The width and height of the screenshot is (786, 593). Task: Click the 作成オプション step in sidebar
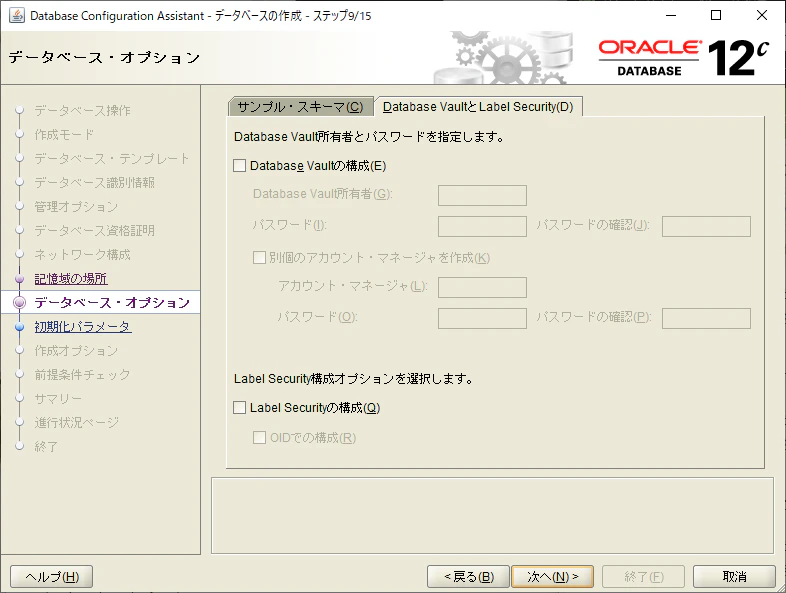[x=76, y=351]
